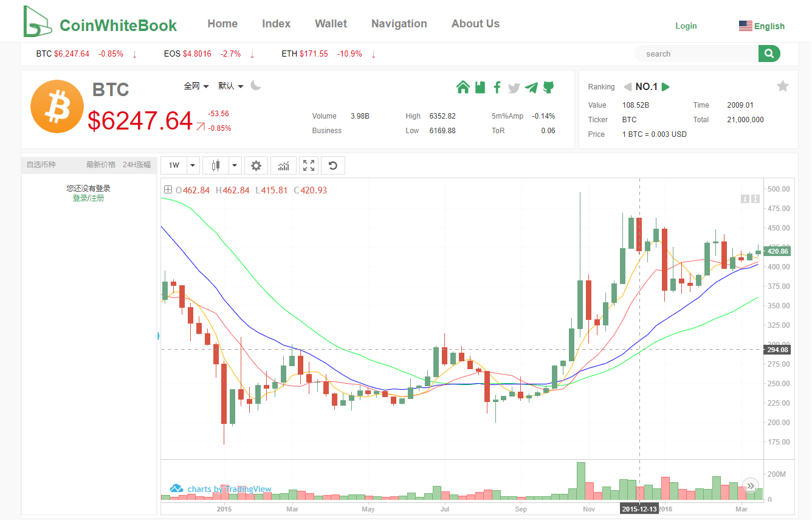
Task: Open the coin's GitHub icon
Action: click(548, 87)
